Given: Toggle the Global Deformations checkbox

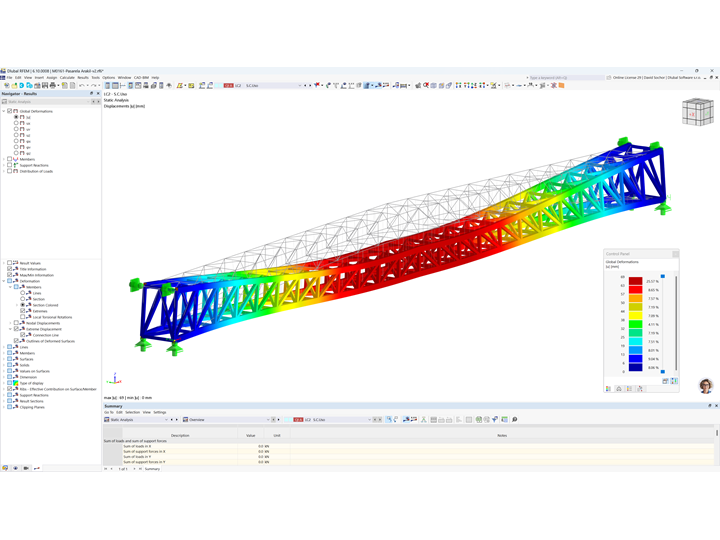Looking at the screenshot, I should pyautogui.click(x=9, y=111).
